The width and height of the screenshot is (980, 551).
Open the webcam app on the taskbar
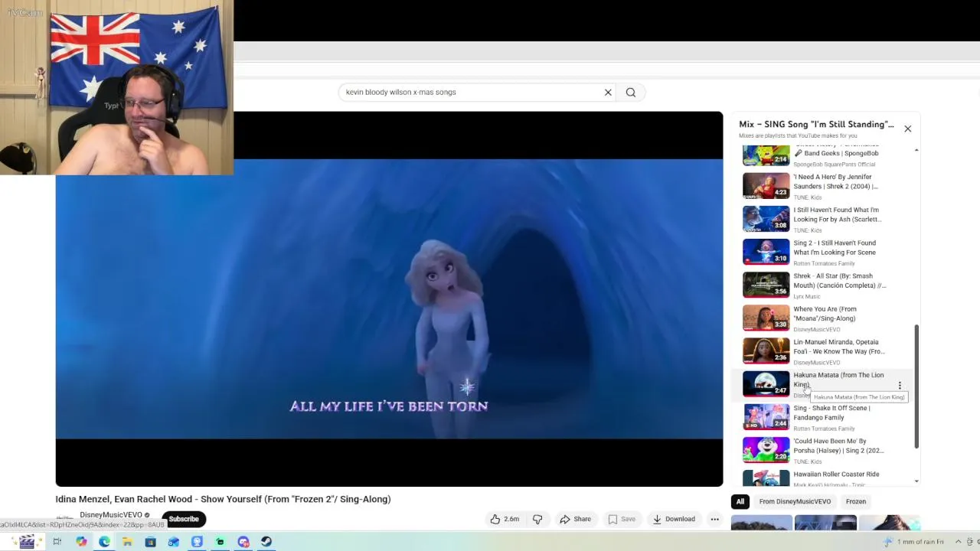(197, 542)
